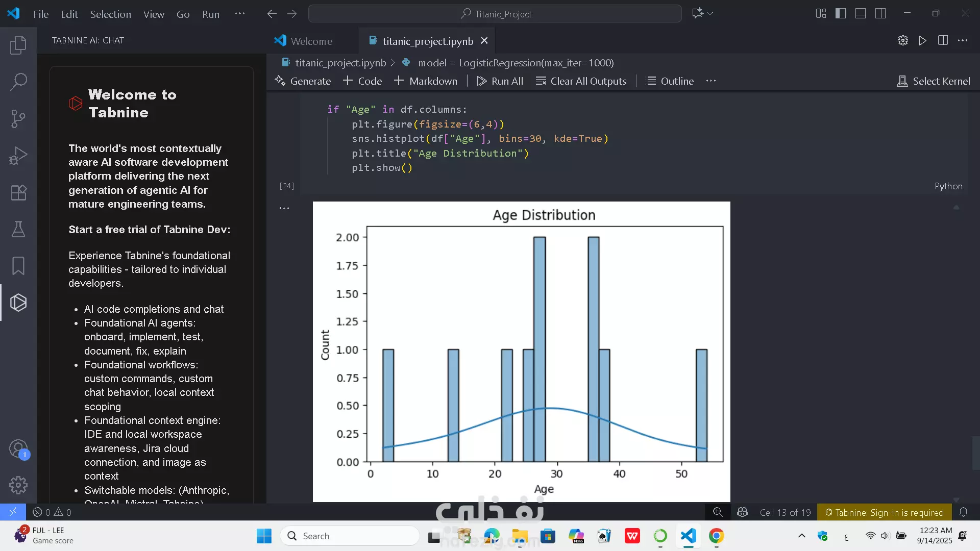Open the Search view icon
This screenshot has height=551, width=980.
click(x=18, y=82)
